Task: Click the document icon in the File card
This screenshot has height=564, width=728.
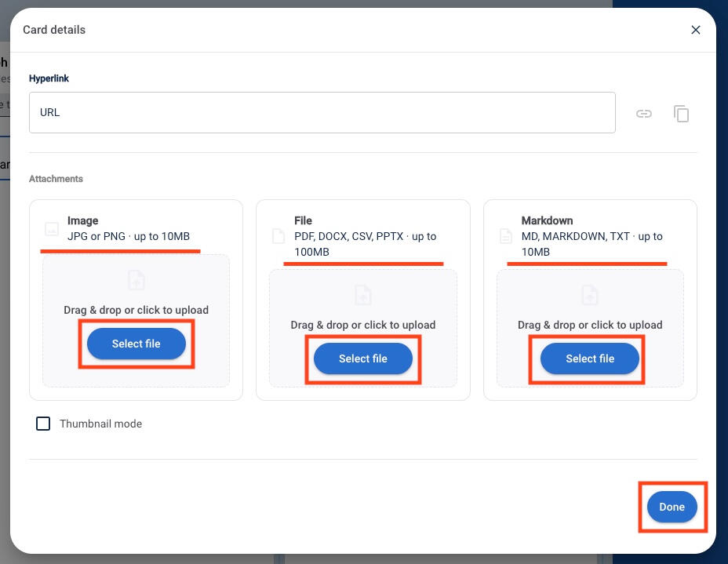Action: pos(278,236)
